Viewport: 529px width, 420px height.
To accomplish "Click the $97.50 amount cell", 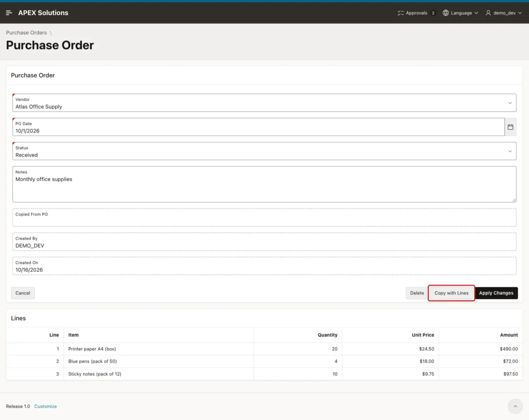I will point(510,374).
